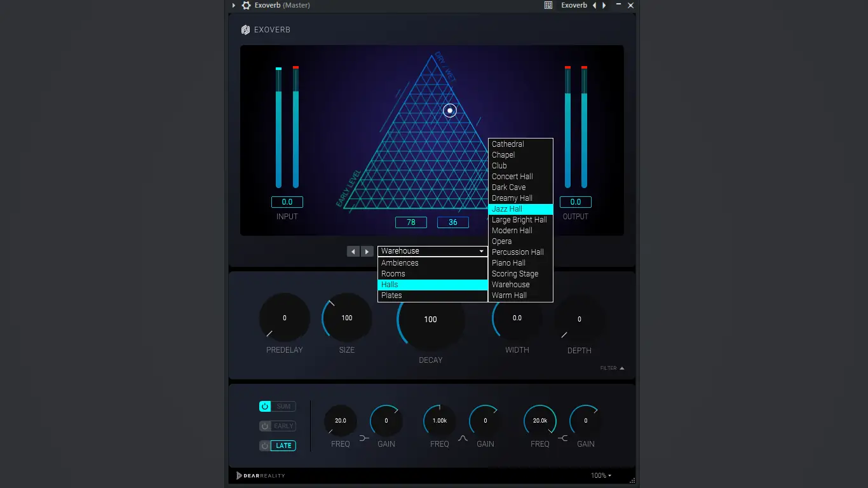Click the 1.00k peak FREQ knob

[x=440, y=421]
